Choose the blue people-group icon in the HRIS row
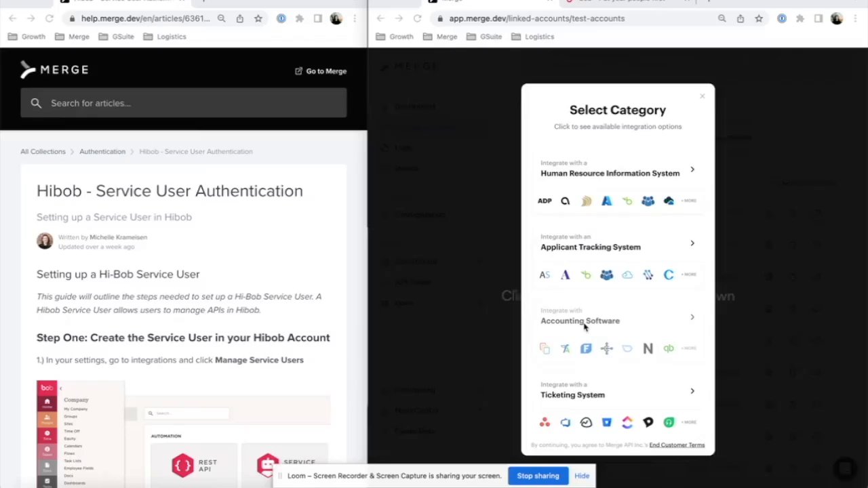Viewport: 868px width, 488px height. (x=648, y=201)
